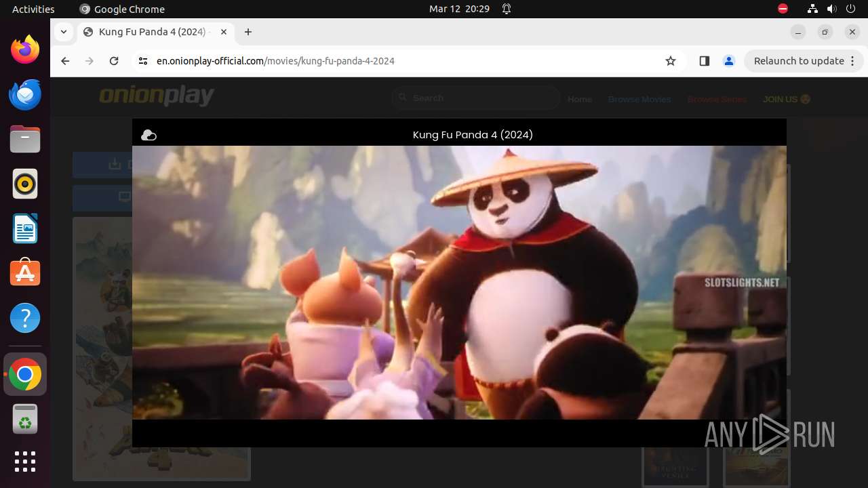Open the Google Chrome app menu in top bar
Image resolution: width=868 pixels, height=488 pixels.
click(x=122, y=9)
